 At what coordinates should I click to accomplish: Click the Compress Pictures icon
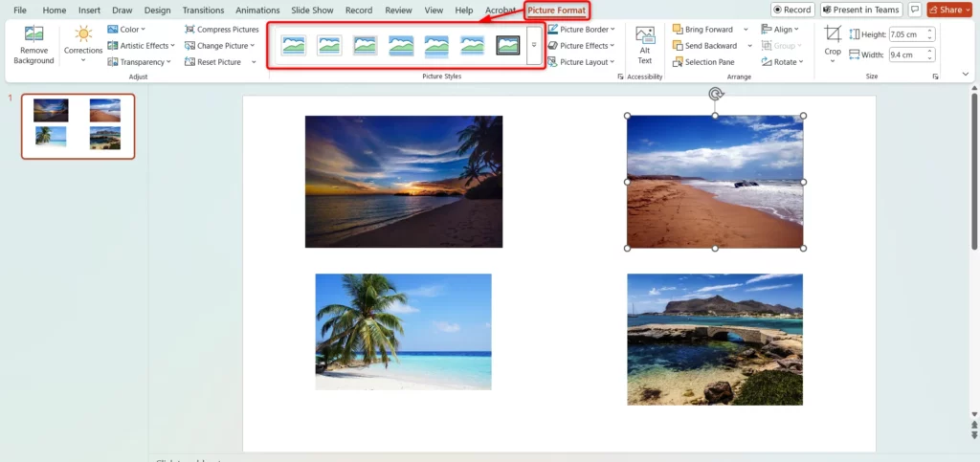tap(190, 30)
